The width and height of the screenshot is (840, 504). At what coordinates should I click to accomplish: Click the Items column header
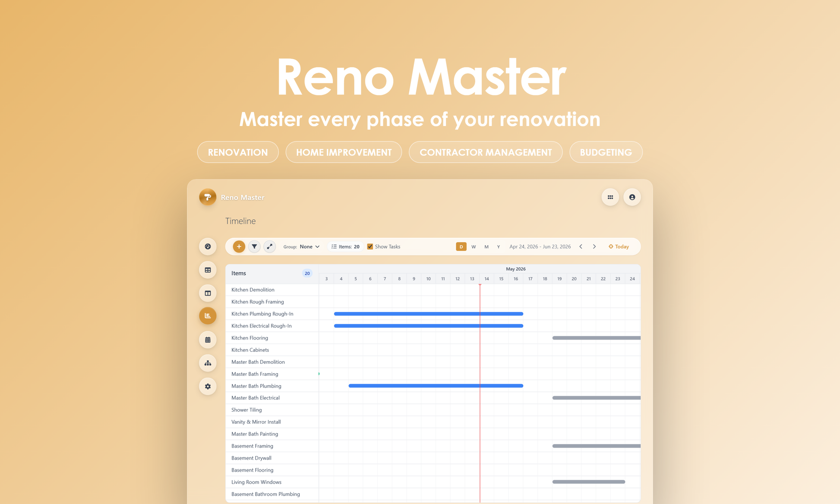(x=272, y=274)
